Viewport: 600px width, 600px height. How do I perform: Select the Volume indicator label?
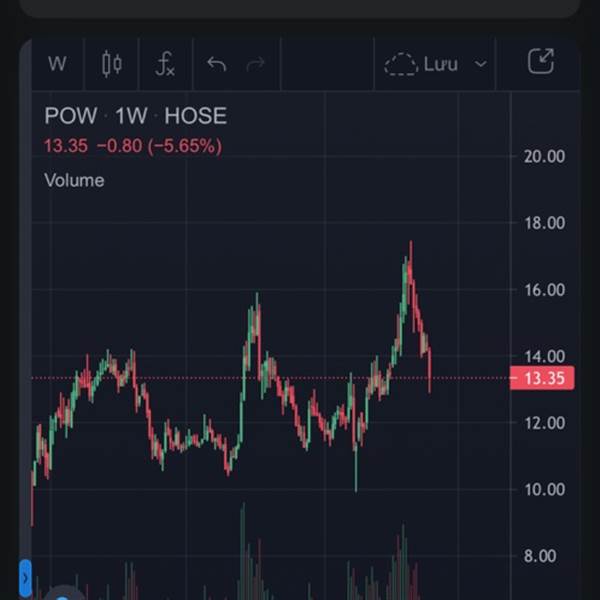point(74,181)
